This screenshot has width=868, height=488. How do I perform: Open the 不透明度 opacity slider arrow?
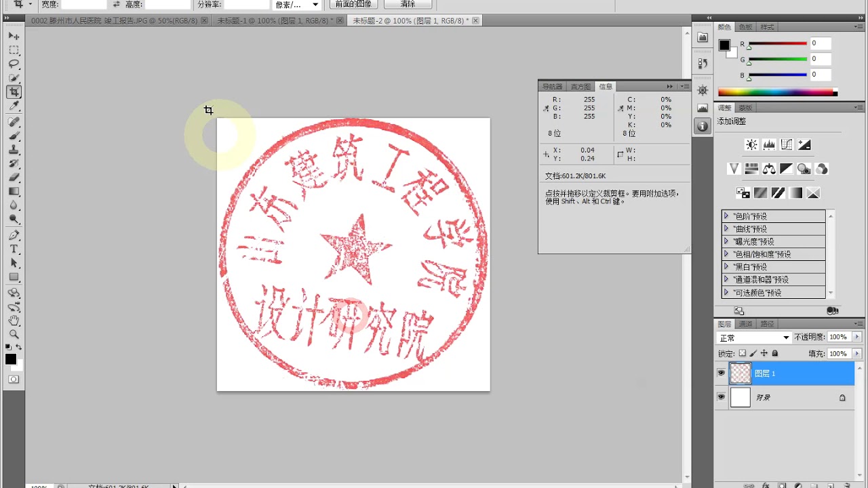[857, 337]
